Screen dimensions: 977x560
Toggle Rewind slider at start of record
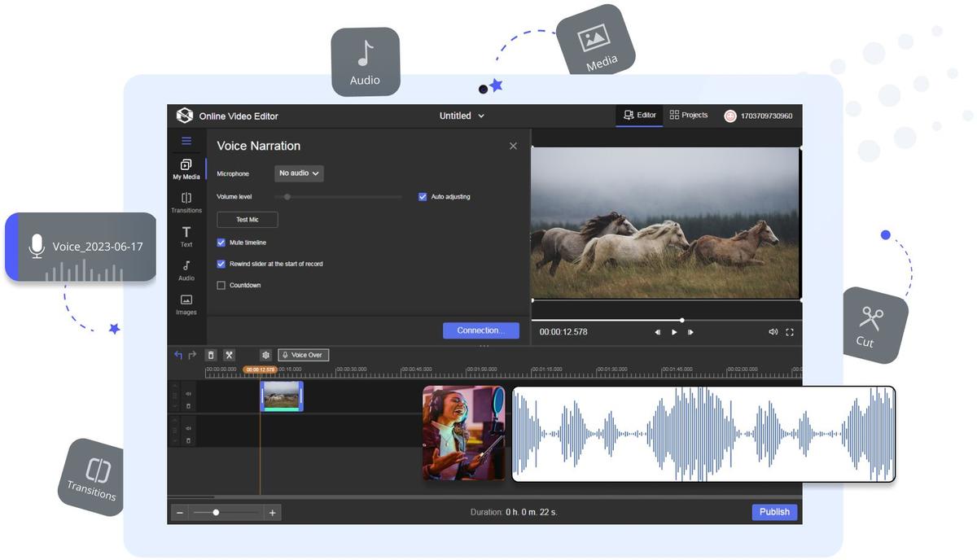pyautogui.click(x=220, y=263)
